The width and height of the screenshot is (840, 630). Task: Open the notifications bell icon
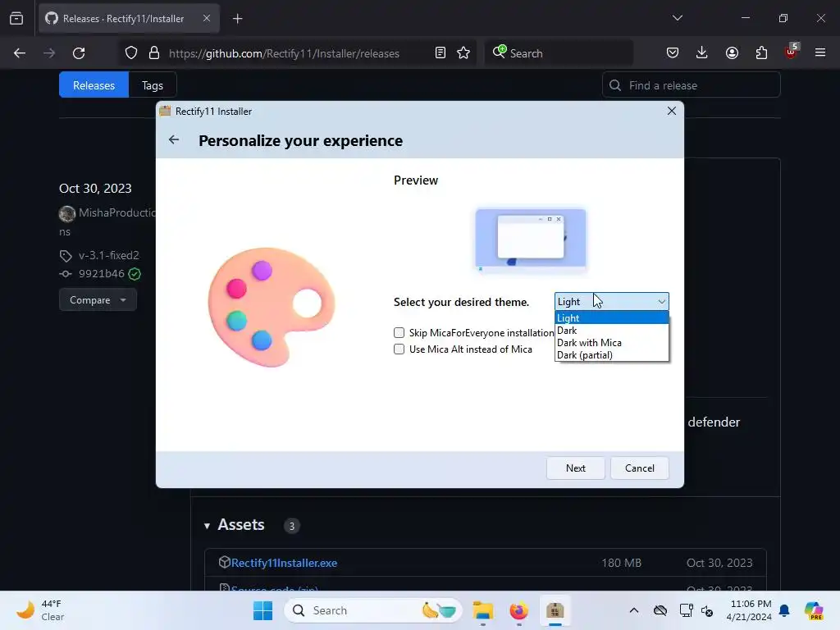[784, 610]
